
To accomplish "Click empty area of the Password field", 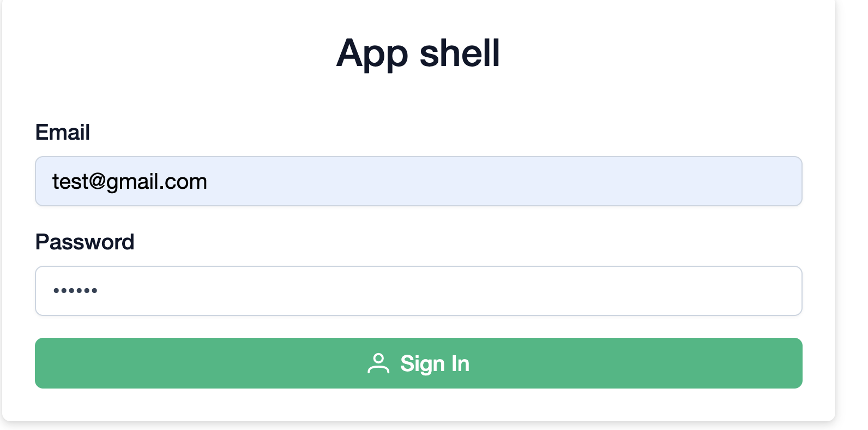I will pyautogui.click(x=436, y=291).
